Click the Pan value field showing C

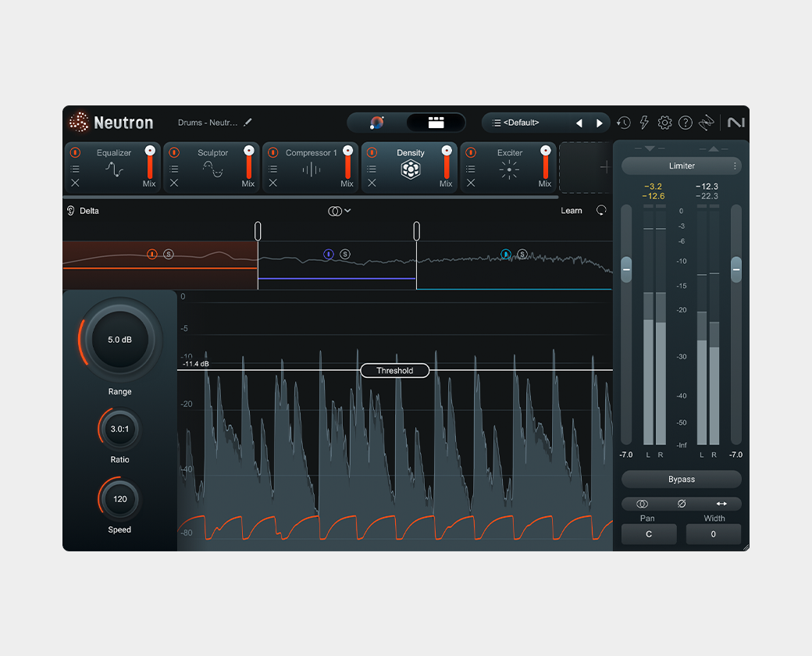pyautogui.click(x=649, y=534)
